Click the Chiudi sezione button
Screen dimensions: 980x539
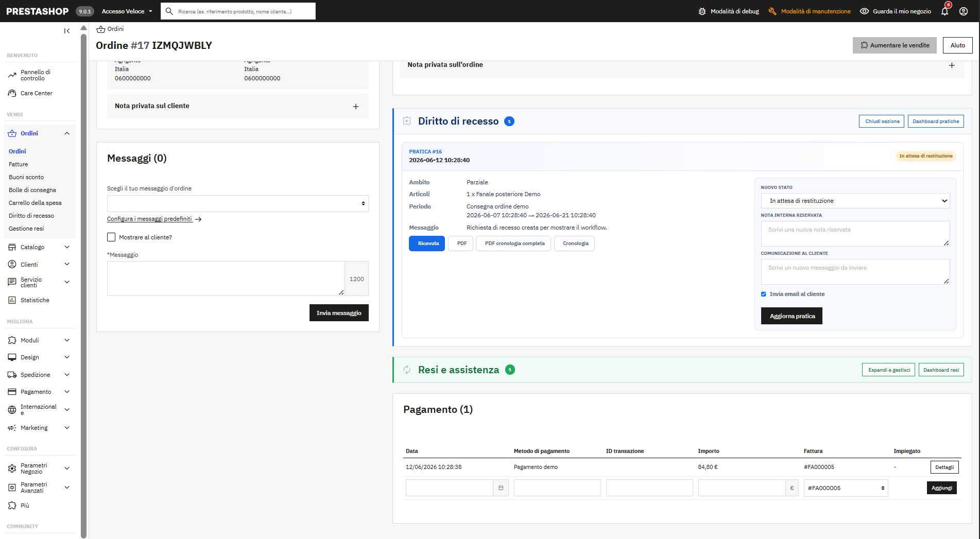coord(882,121)
